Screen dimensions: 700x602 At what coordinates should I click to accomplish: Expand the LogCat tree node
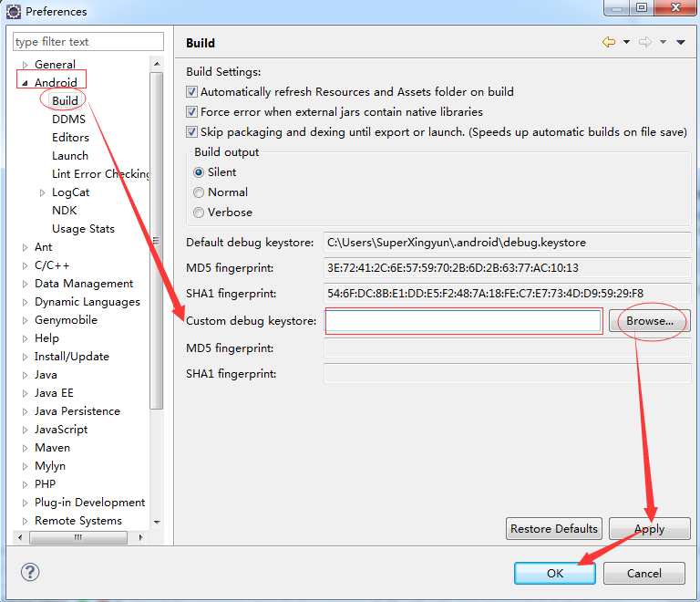point(42,192)
